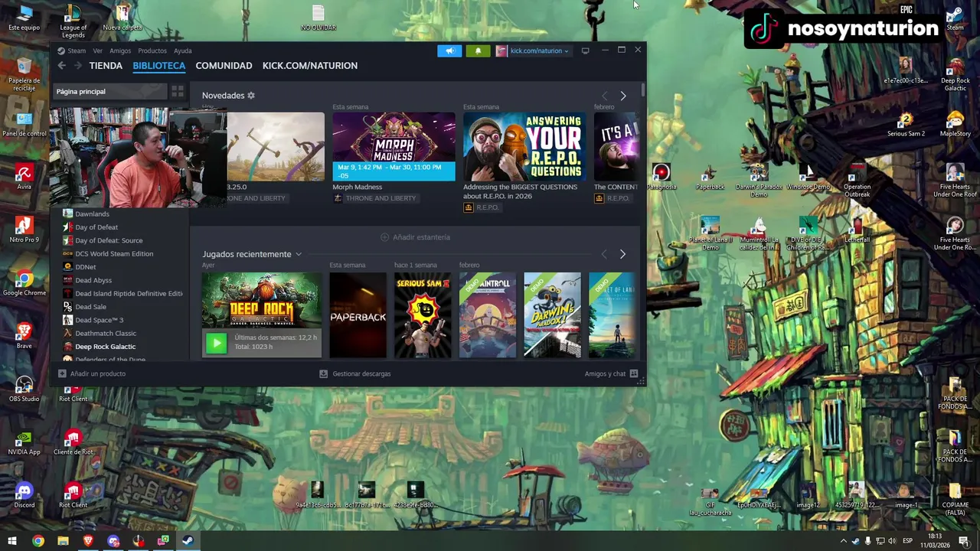The width and height of the screenshot is (980, 551).
Task: Open Página principal library dropdown
Action: tap(109, 92)
